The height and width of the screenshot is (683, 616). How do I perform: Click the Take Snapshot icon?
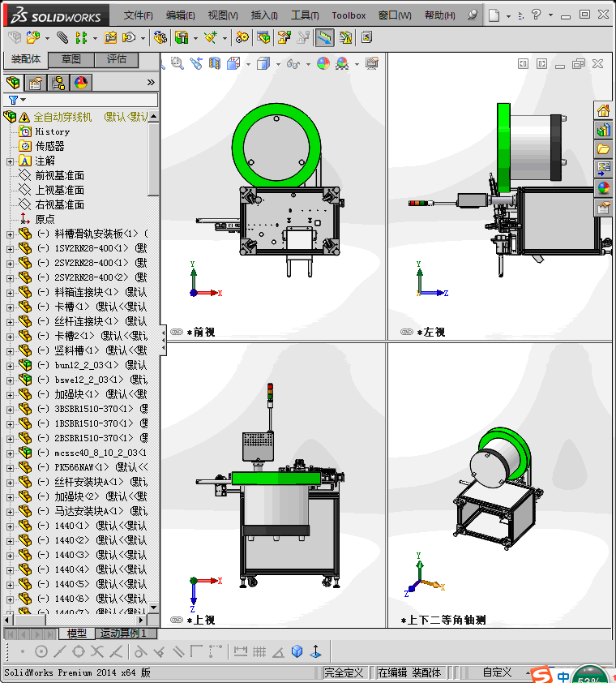(366, 38)
